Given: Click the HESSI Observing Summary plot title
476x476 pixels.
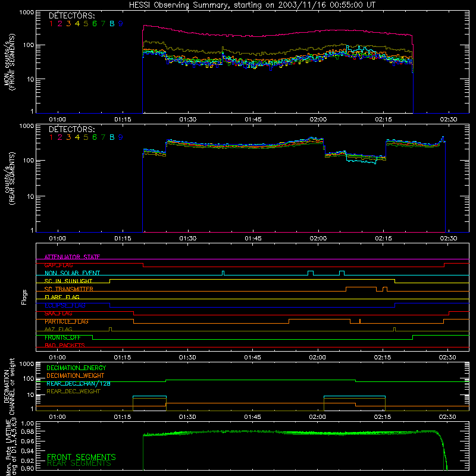Looking at the screenshot, I should coord(252,5).
